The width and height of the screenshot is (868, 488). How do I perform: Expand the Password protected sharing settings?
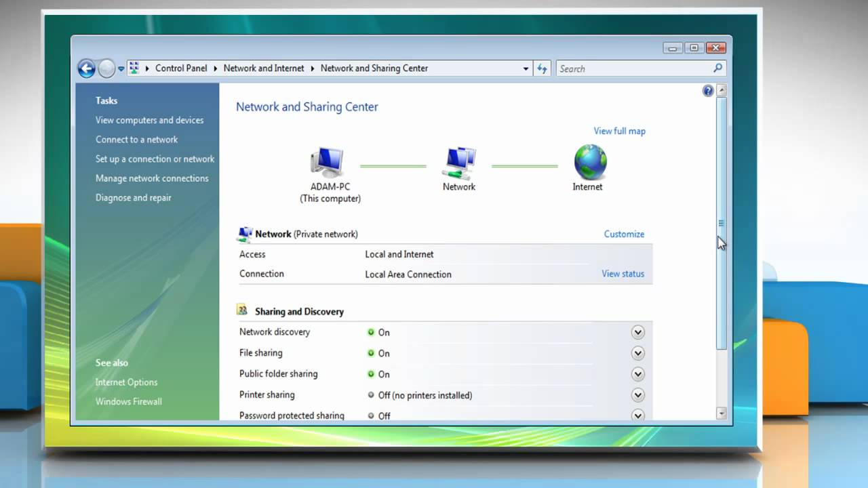click(637, 415)
